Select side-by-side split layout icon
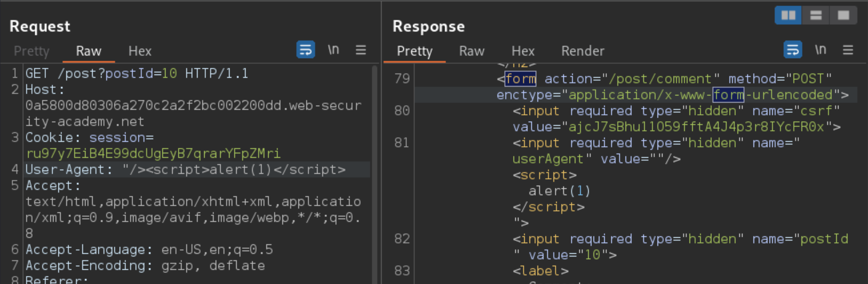 point(788,15)
